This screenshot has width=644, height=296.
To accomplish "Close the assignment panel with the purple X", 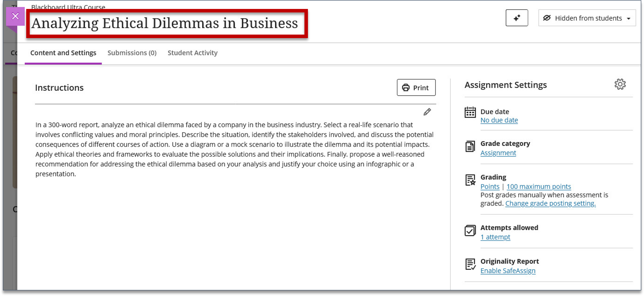I will click(x=15, y=16).
